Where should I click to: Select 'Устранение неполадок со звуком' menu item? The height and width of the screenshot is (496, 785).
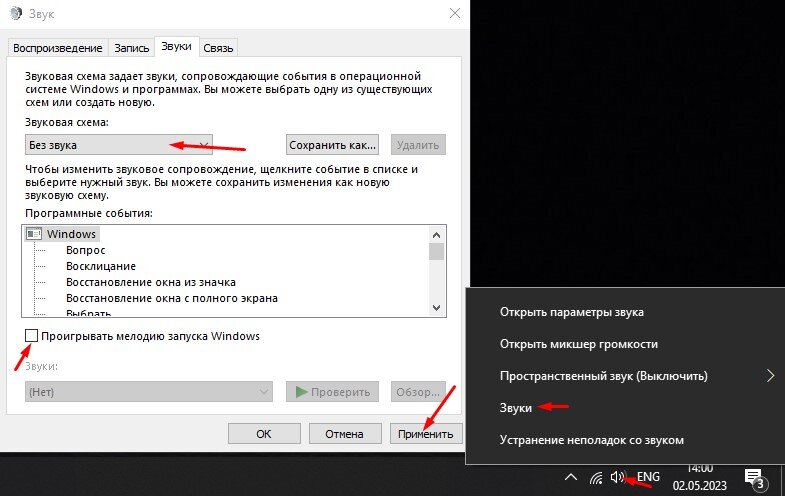[591, 440]
